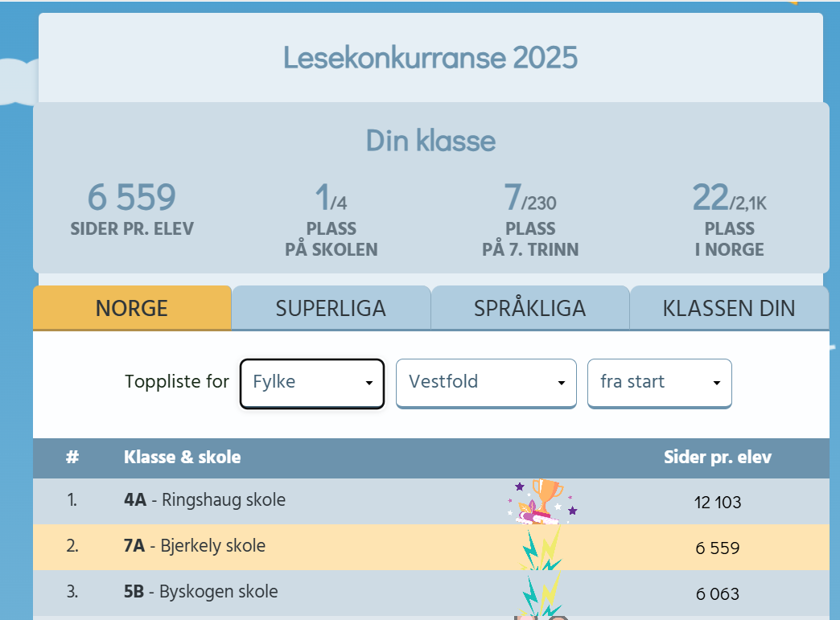
Task: Open the SPRÅKLIGA tab
Action: click(529, 307)
